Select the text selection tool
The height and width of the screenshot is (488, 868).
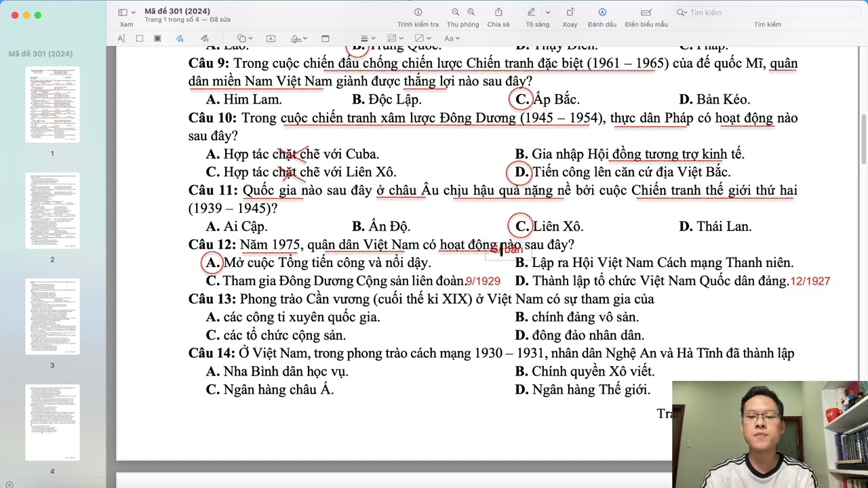pyautogui.click(x=121, y=39)
